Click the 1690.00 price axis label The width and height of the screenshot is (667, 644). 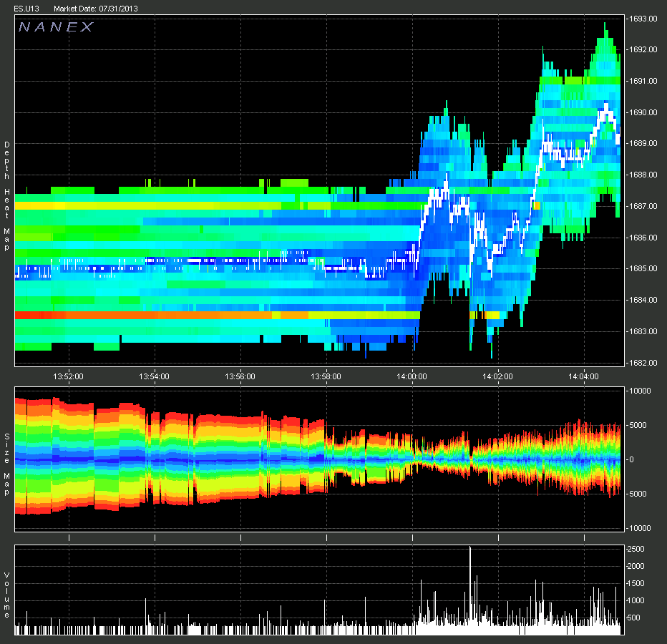pos(643,112)
